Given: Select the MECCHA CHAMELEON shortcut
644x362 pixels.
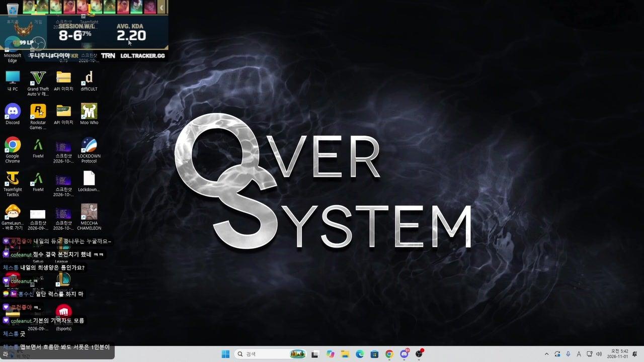Looking at the screenshot, I should (x=89, y=217).
